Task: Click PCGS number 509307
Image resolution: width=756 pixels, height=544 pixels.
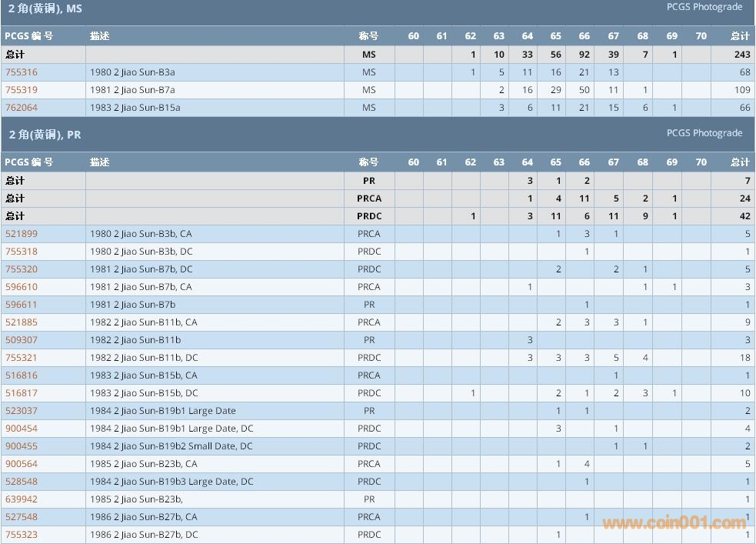Action: (22, 340)
